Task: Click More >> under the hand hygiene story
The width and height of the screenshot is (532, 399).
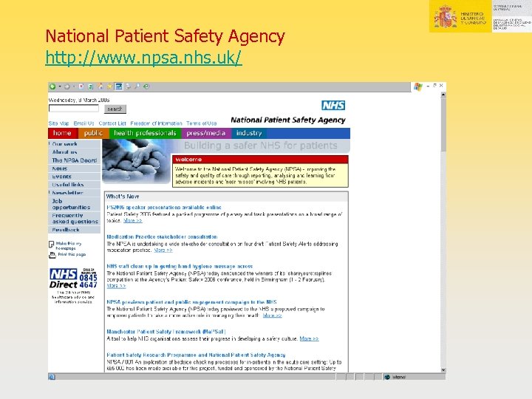Action: [x=116, y=286]
